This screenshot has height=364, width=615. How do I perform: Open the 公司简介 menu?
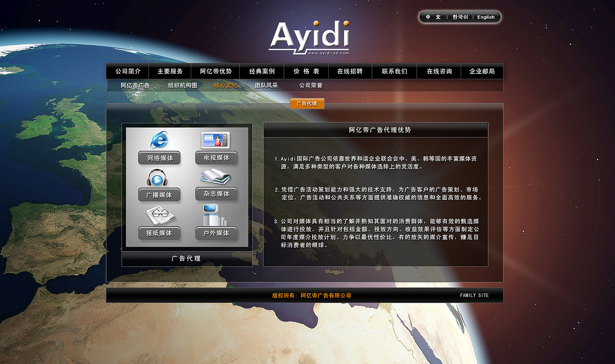click(128, 71)
